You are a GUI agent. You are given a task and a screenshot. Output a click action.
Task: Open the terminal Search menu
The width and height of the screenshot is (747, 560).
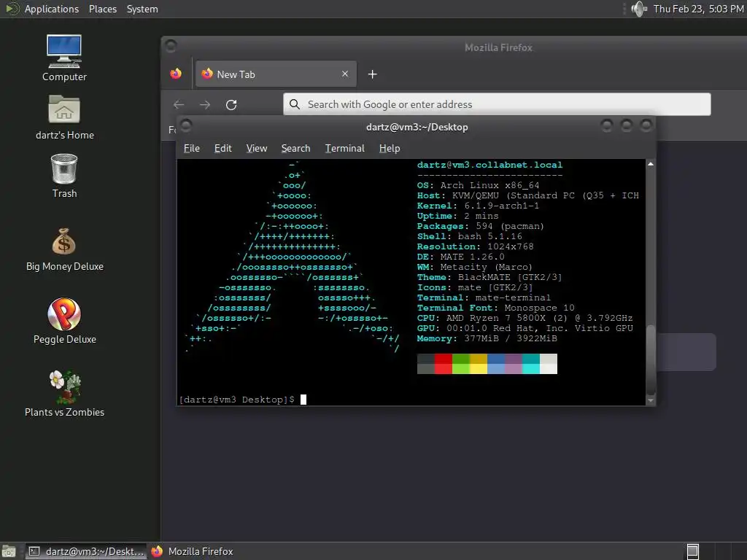[296, 148]
